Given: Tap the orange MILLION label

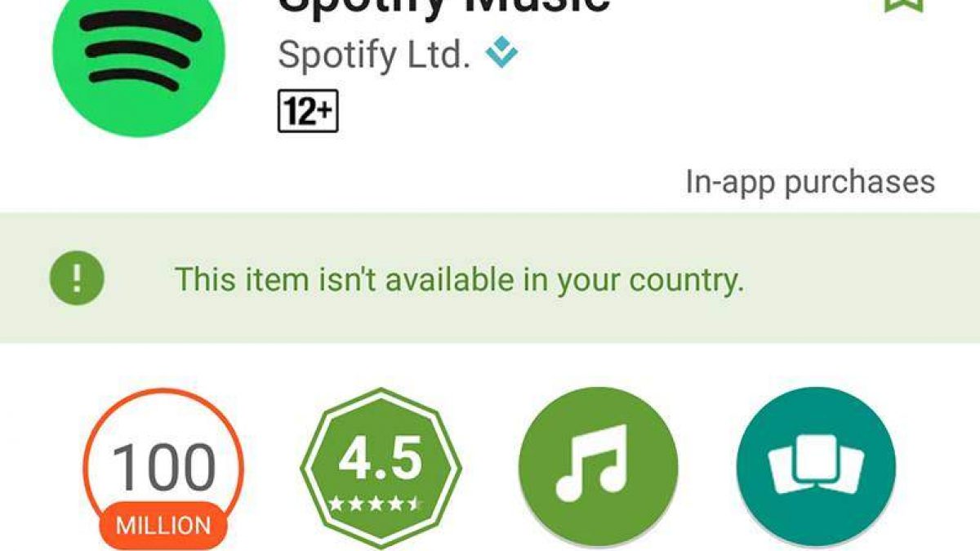Looking at the screenshot, I should (163, 523).
